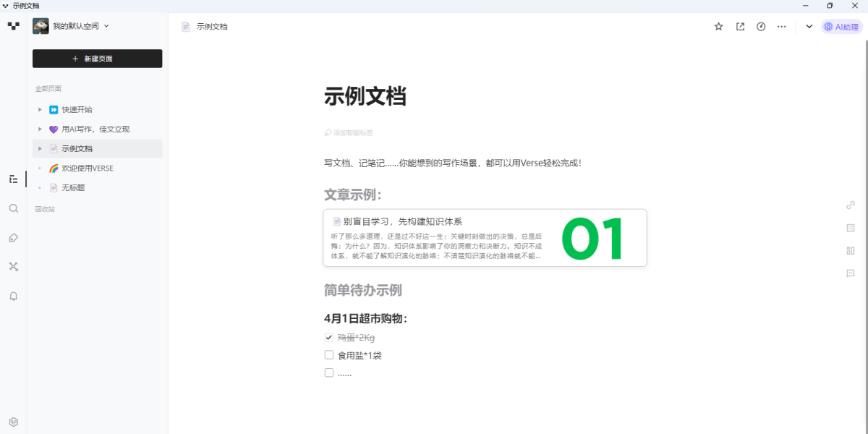Click the comment icon on right edge
Screen dimensions: 868x434
(x=851, y=273)
